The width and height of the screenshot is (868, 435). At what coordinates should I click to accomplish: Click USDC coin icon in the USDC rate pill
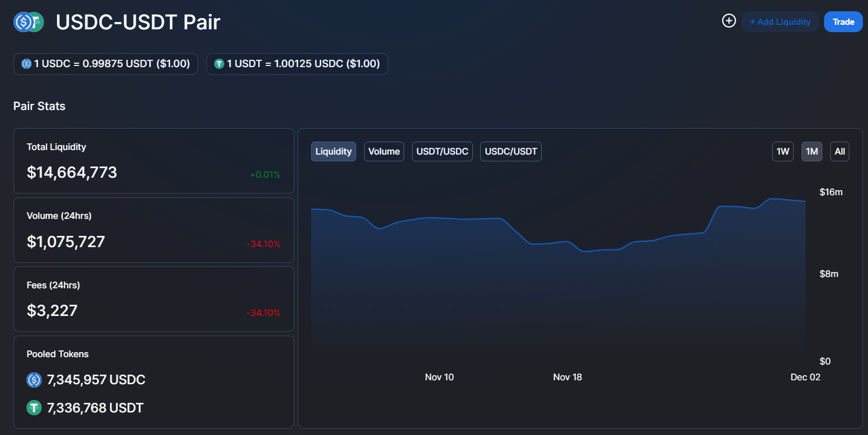pos(26,64)
